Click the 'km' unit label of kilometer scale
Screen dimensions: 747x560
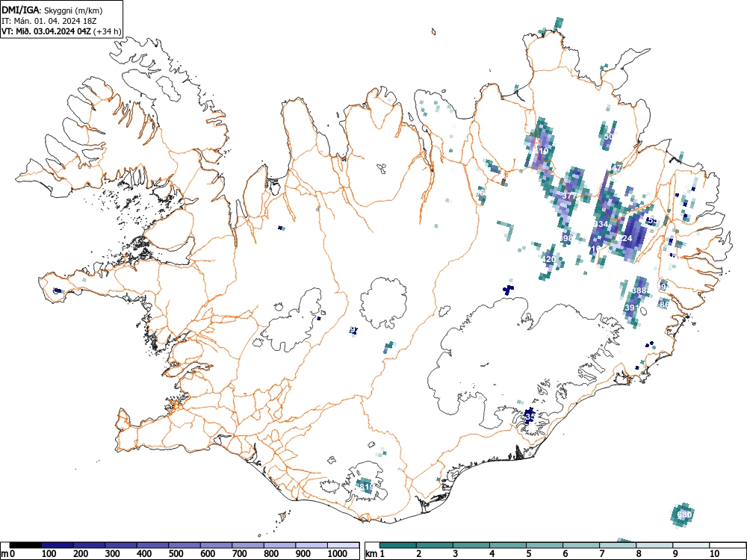372,554
